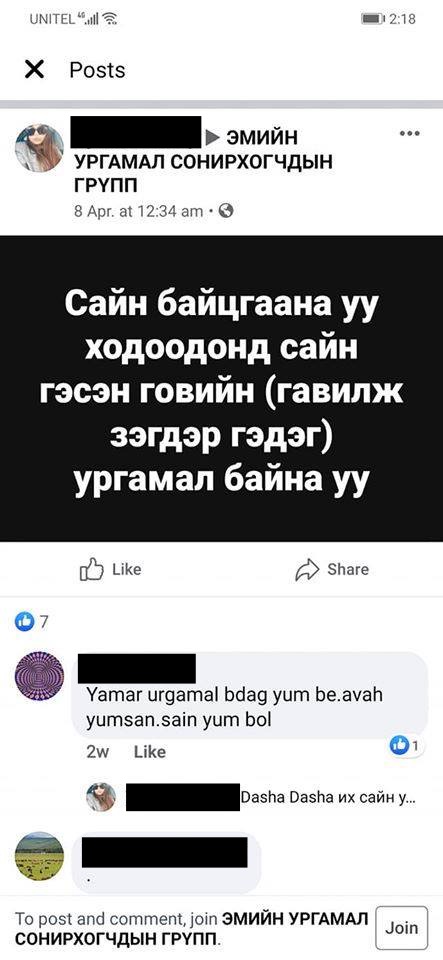Tap the battery icon in status bar
Screen dimensions: 443x960
[x=372, y=19]
